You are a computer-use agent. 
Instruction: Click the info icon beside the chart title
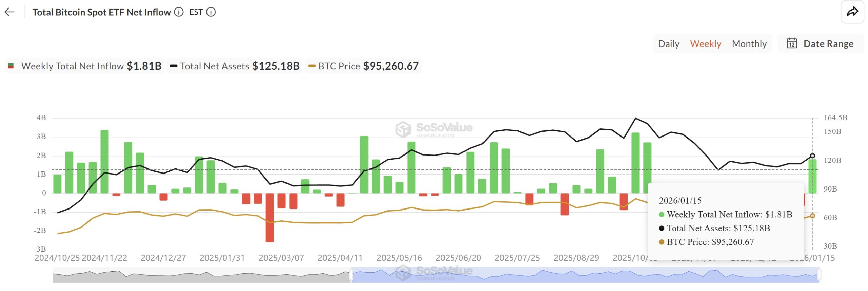[178, 12]
